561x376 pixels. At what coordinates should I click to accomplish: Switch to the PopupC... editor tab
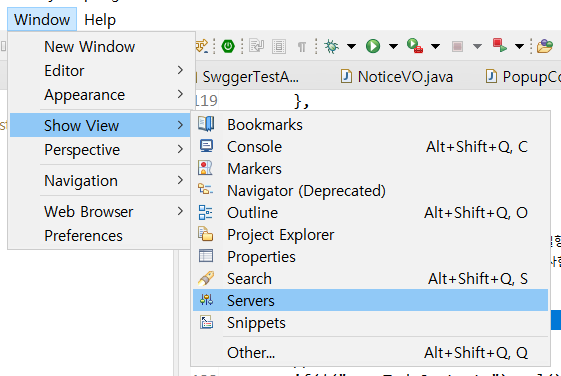[x=523, y=77]
